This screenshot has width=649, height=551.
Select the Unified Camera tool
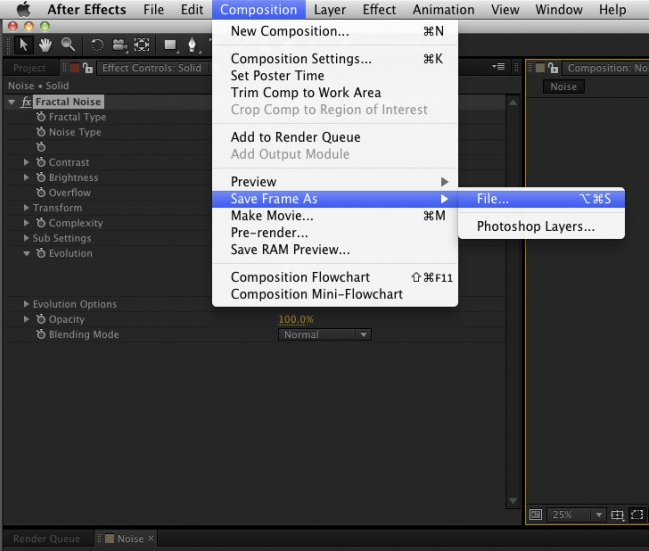click(119, 45)
